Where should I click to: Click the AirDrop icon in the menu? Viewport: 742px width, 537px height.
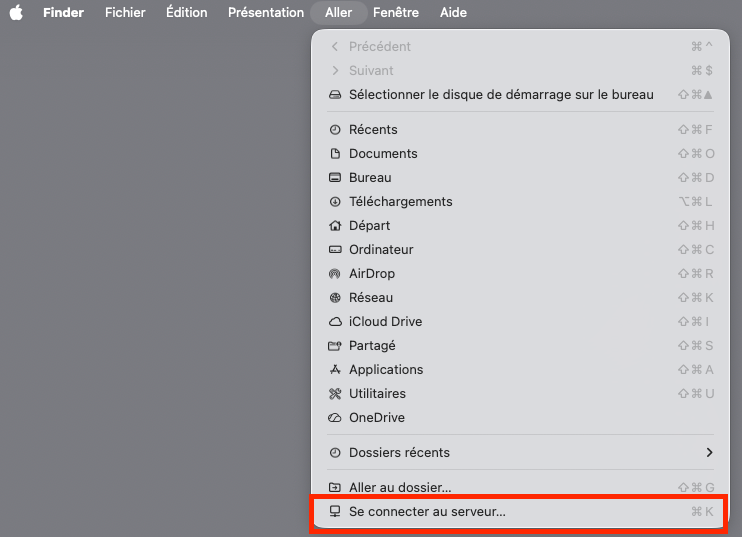[335, 274]
